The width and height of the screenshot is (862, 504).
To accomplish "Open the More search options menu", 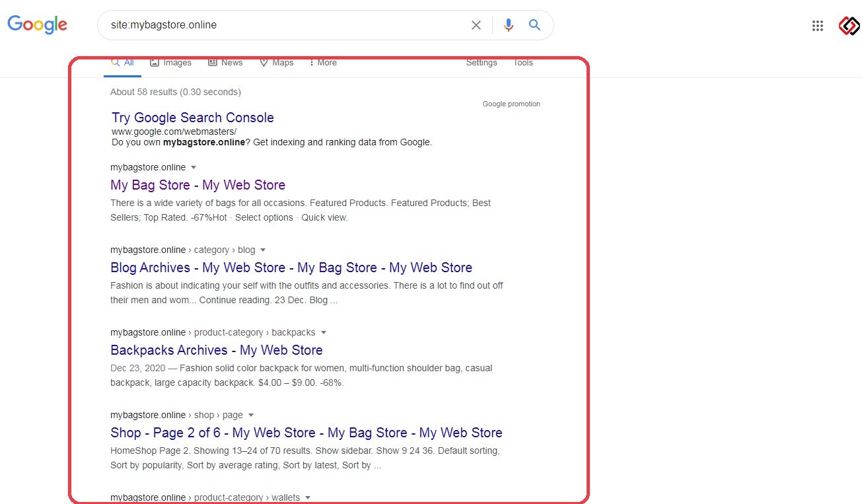I will pos(323,63).
